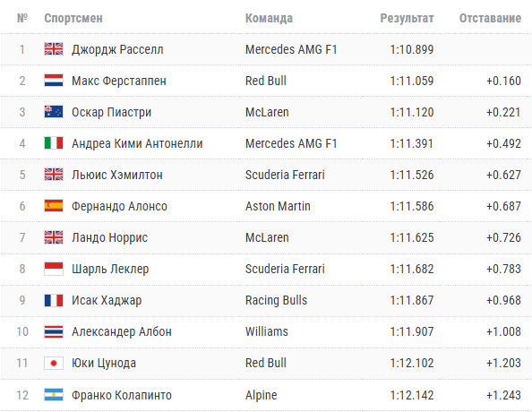Click the Monaco flag by Шарль Леклер
This screenshot has width=532, height=412.
pos(54,269)
